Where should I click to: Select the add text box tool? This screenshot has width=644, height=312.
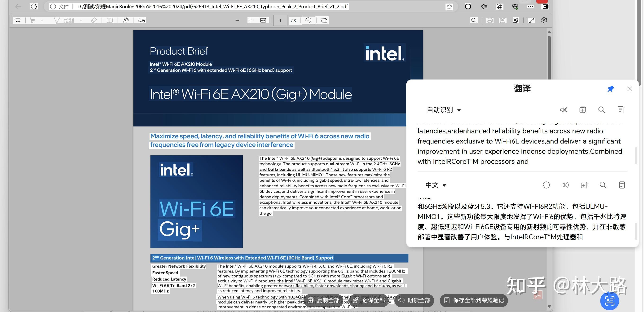[x=110, y=20]
